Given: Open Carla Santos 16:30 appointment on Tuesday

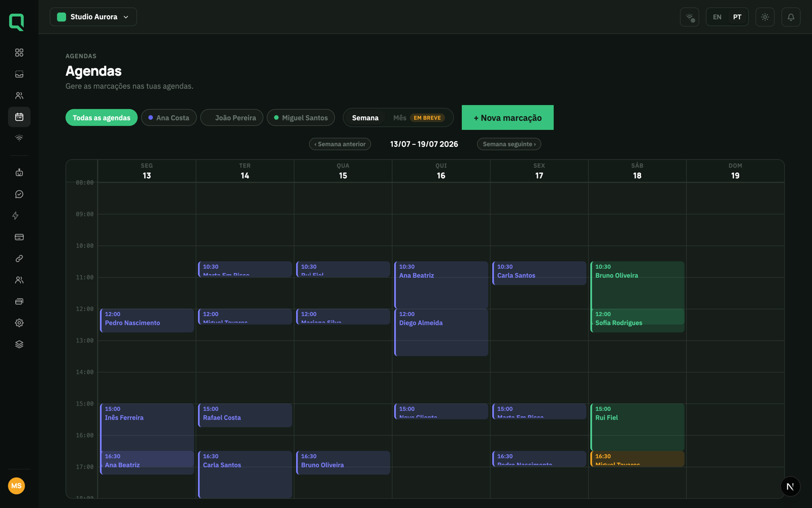Looking at the screenshot, I should click(x=245, y=474).
